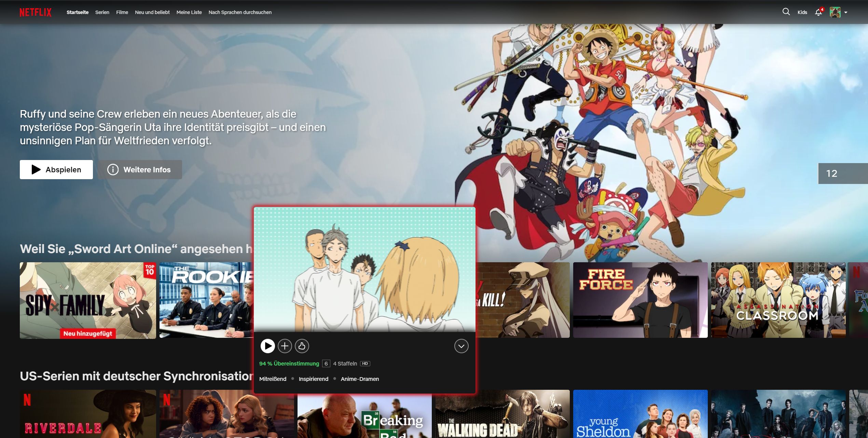Click the Sword Art Online row heading
The height and width of the screenshot is (438, 868).
click(x=137, y=249)
